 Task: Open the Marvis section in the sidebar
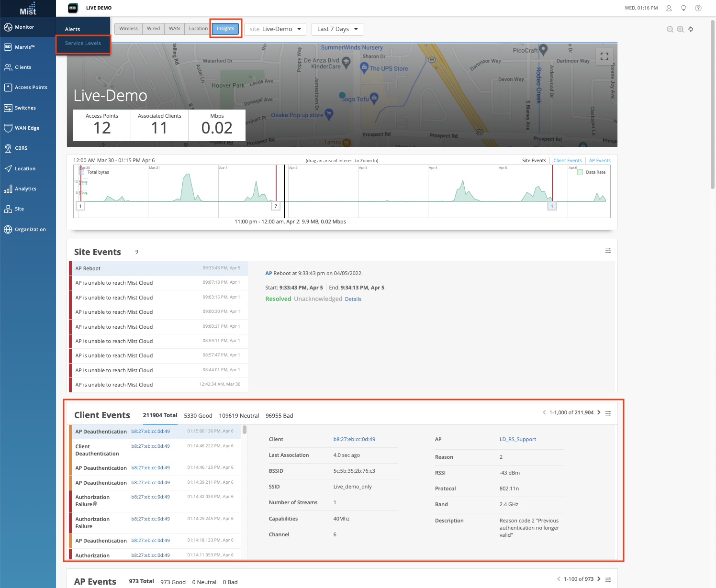tap(25, 47)
